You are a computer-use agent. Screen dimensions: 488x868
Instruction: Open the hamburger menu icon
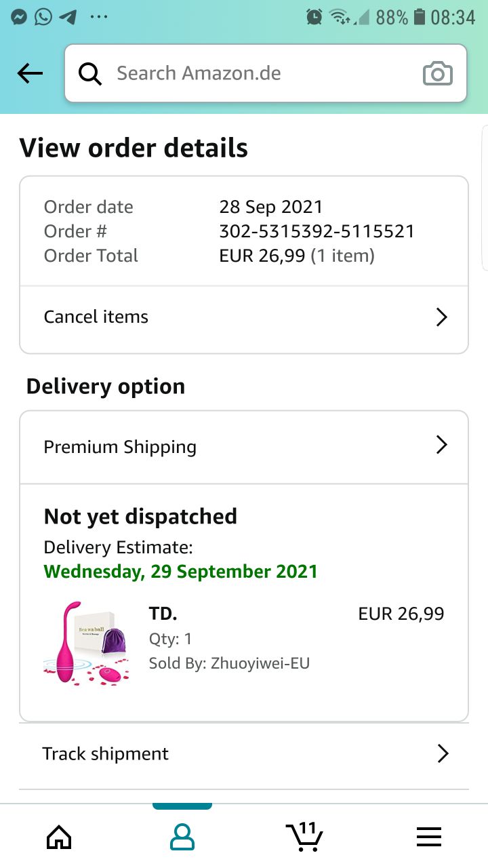[x=428, y=837]
